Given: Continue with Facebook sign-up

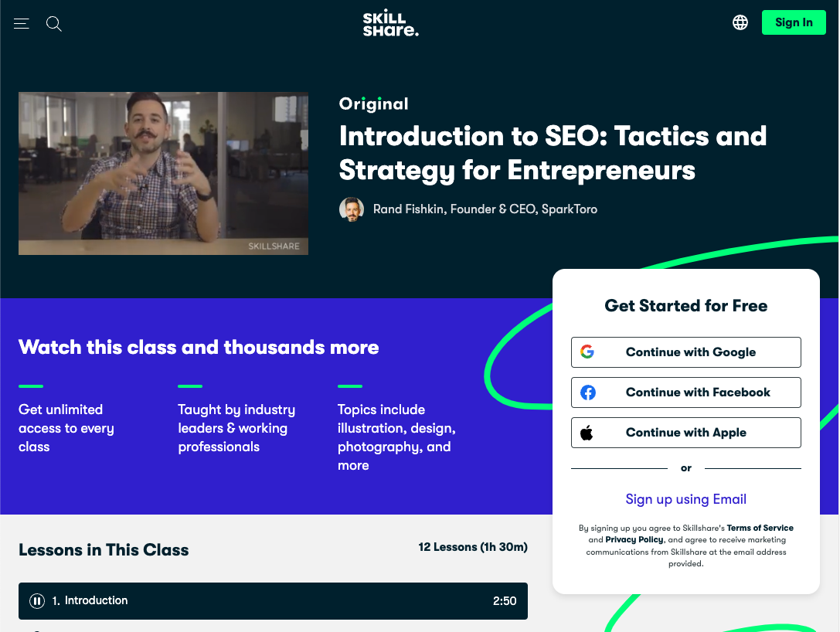Looking at the screenshot, I should (x=685, y=392).
